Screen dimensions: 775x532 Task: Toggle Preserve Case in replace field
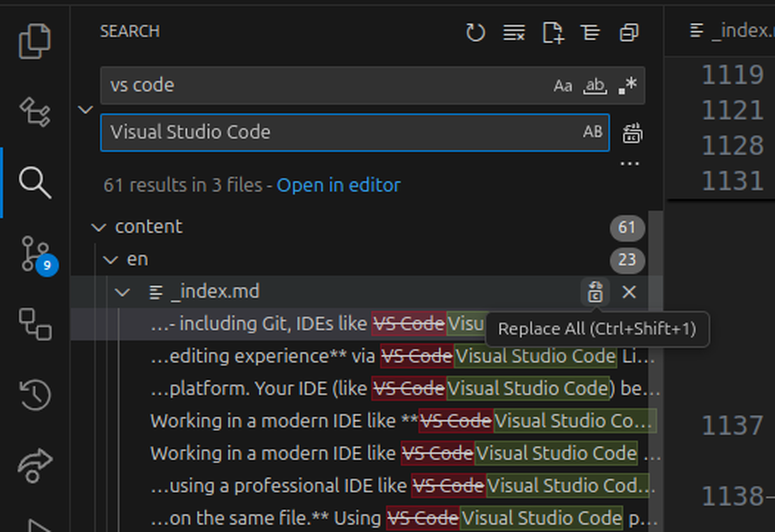coord(592,131)
